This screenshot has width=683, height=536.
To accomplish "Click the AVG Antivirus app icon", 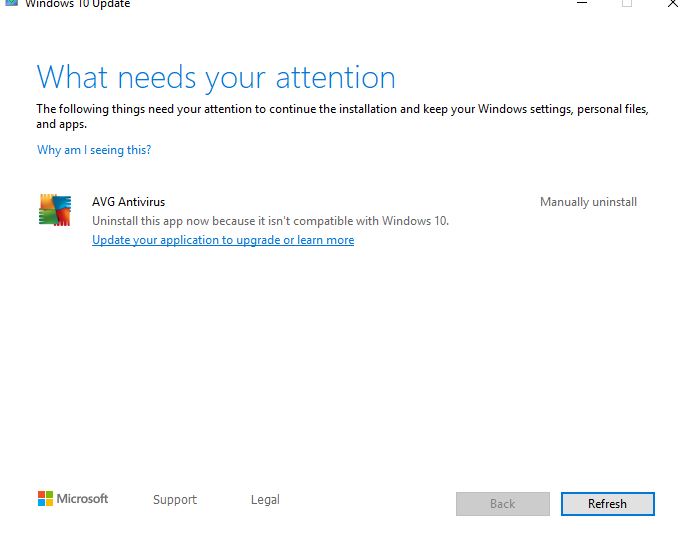I will tap(55, 210).
